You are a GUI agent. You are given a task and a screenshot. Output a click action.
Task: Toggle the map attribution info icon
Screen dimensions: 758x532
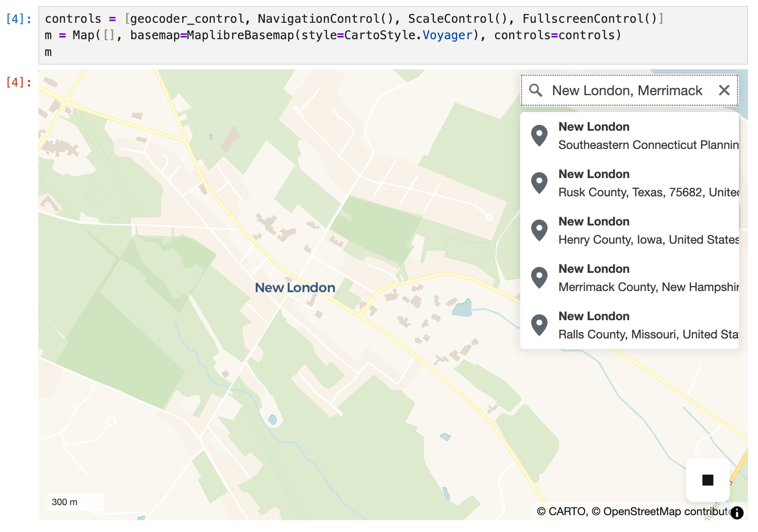click(737, 513)
